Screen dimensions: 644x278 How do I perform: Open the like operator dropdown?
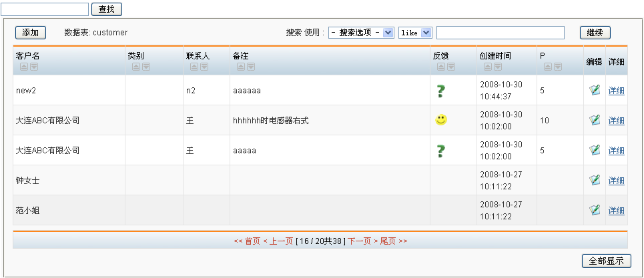415,33
